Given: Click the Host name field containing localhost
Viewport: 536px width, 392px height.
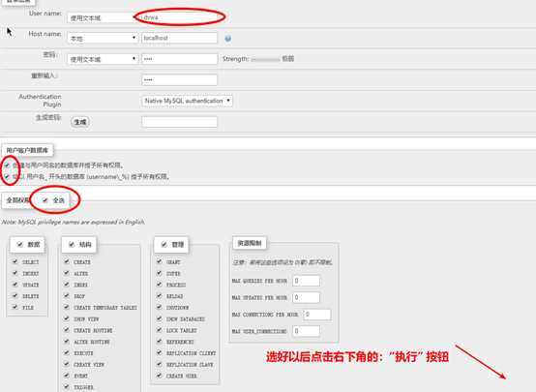Looking at the screenshot, I should (179, 38).
